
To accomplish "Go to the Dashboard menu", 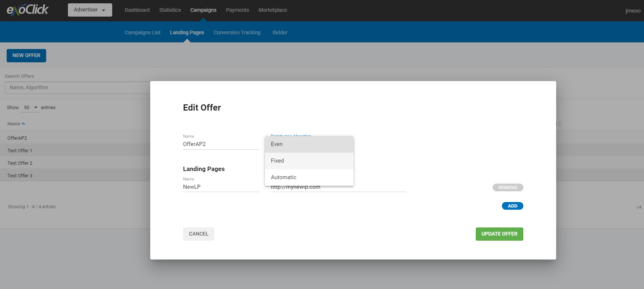I will click(x=137, y=10).
